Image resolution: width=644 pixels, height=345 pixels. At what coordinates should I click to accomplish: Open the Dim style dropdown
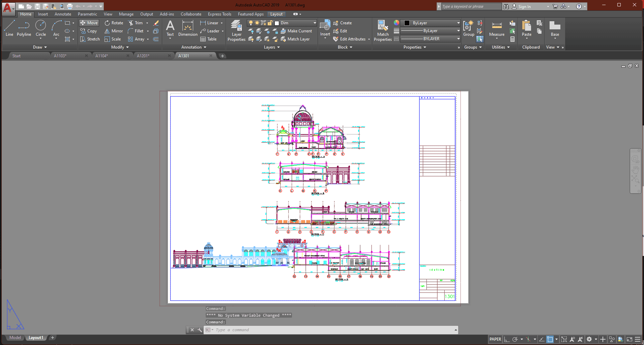[x=314, y=23]
